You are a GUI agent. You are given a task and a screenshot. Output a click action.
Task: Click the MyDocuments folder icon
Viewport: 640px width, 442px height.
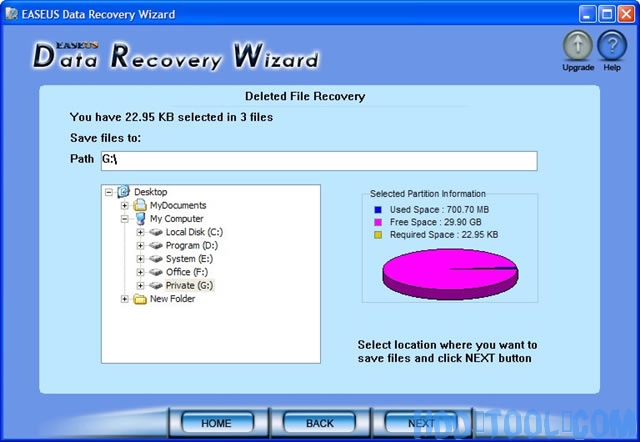click(140, 205)
